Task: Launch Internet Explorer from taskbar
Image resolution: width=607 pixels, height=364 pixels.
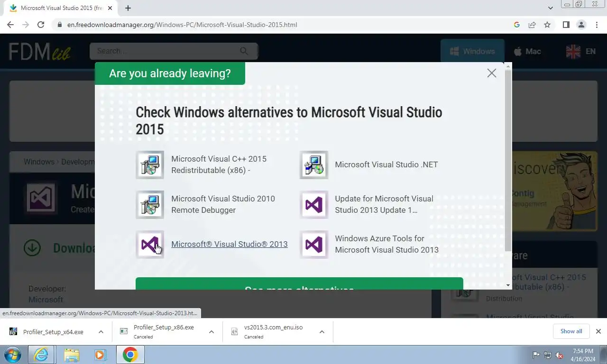Action: [x=41, y=355]
